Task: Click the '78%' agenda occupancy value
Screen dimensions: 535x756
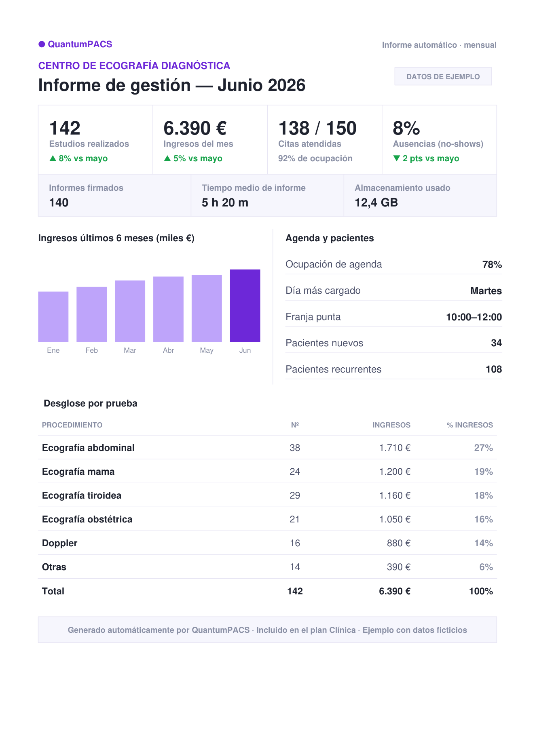Action: (x=492, y=265)
